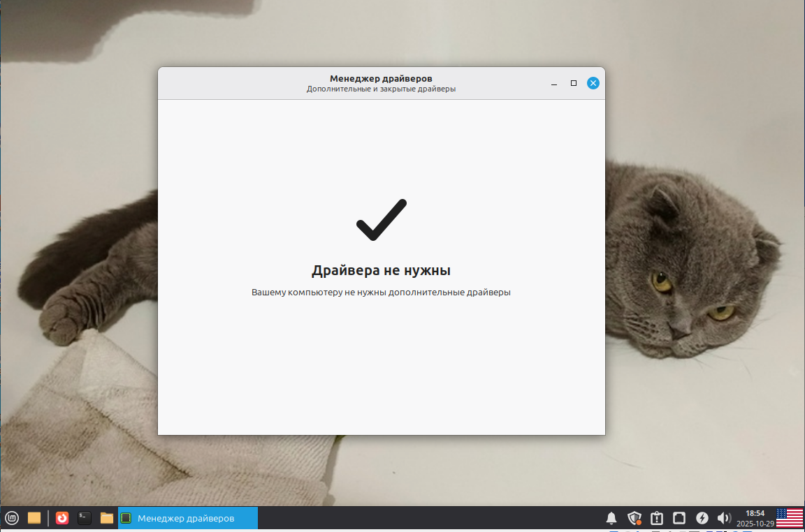Image resolution: width=805 pixels, height=532 pixels.
Task: Open the power manager lightning tray icon
Action: point(702,518)
